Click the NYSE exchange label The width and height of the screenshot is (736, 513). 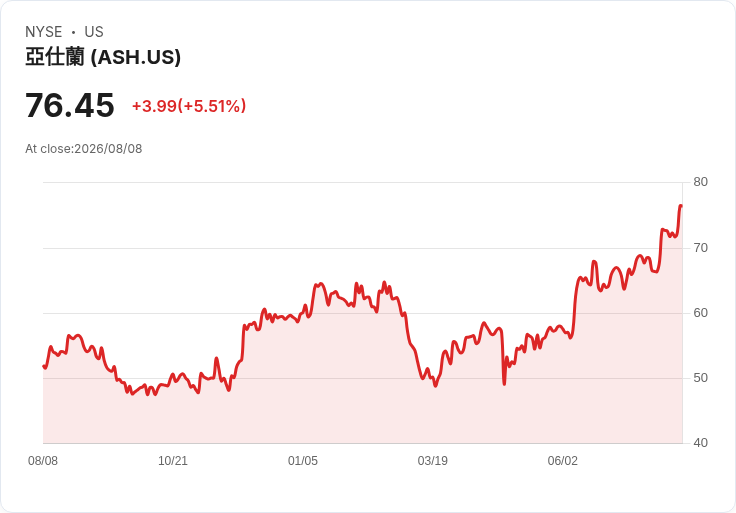pos(44,32)
